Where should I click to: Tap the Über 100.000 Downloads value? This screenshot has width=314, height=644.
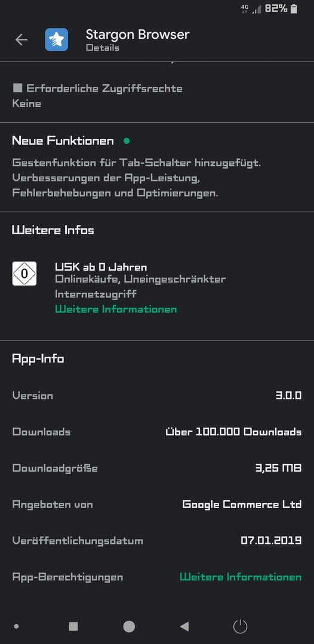[233, 432]
